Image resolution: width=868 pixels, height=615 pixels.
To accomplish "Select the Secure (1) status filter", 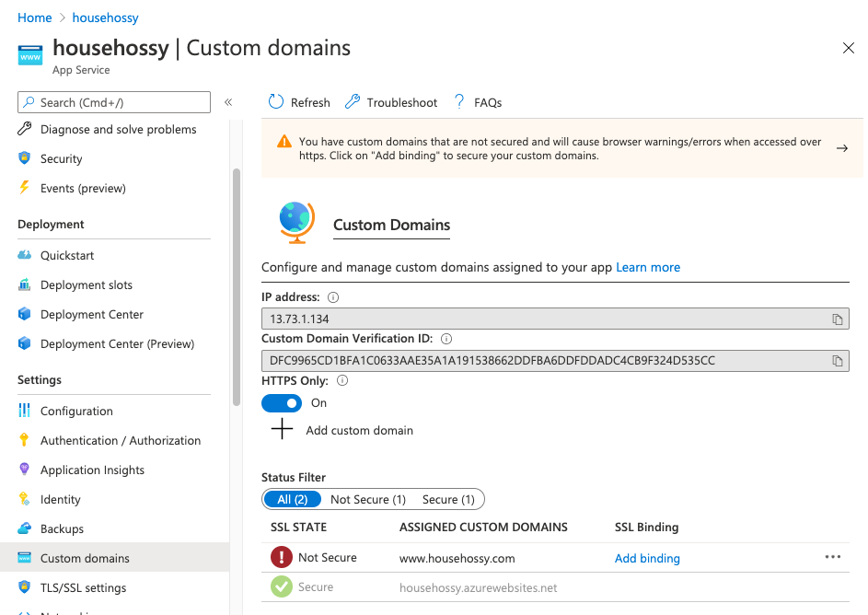I will 448,499.
